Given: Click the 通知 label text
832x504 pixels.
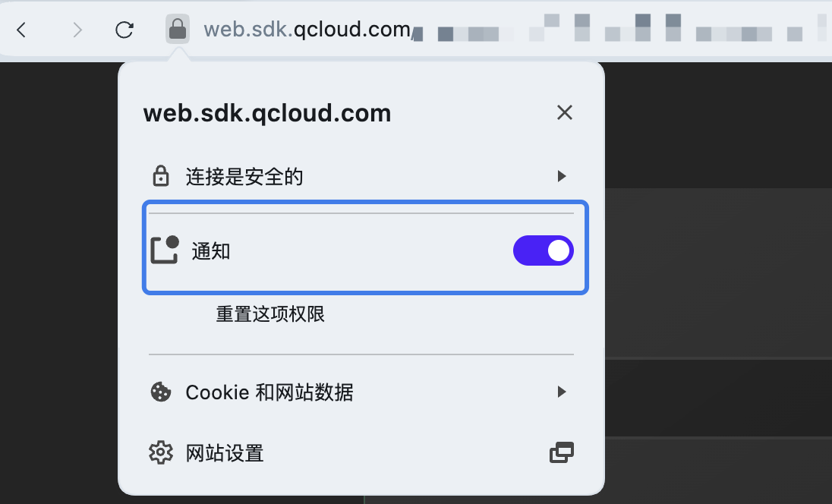Looking at the screenshot, I should tap(211, 250).
